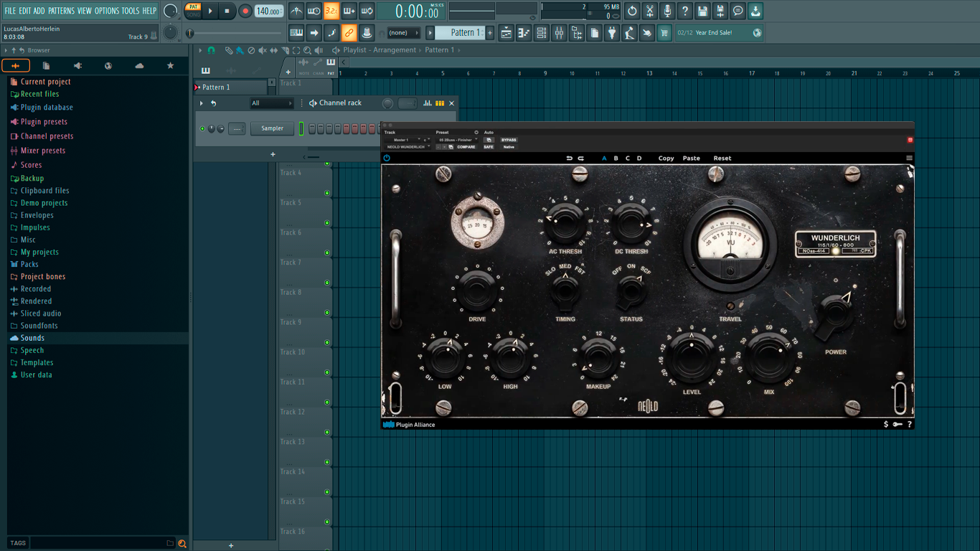Open the NEOLD WUNDERLICH plugin dropdown

[x=408, y=147]
